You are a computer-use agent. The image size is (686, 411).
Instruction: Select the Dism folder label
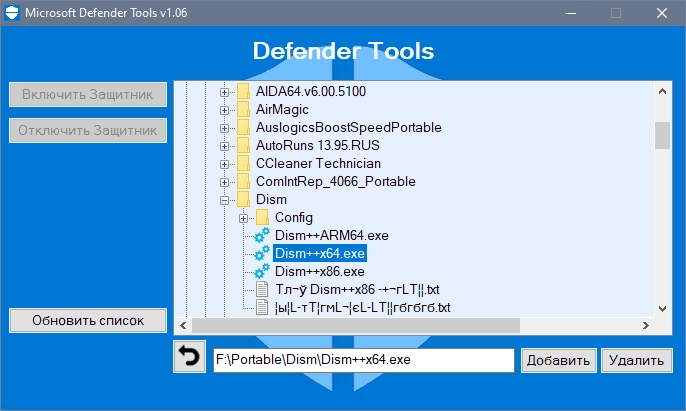pyautogui.click(x=271, y=199)
